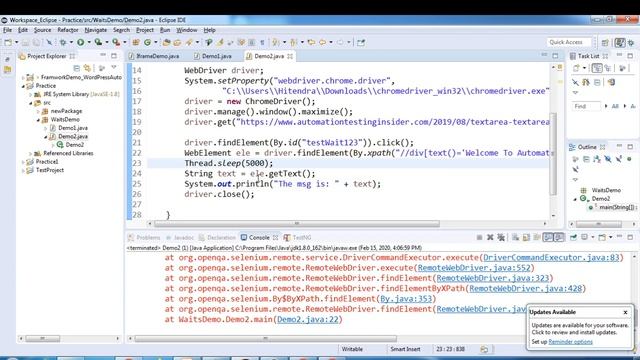The image size is (640, 360).
Task: Click the Terminate icon in the Console toolbar
Action: click(479, 237)
